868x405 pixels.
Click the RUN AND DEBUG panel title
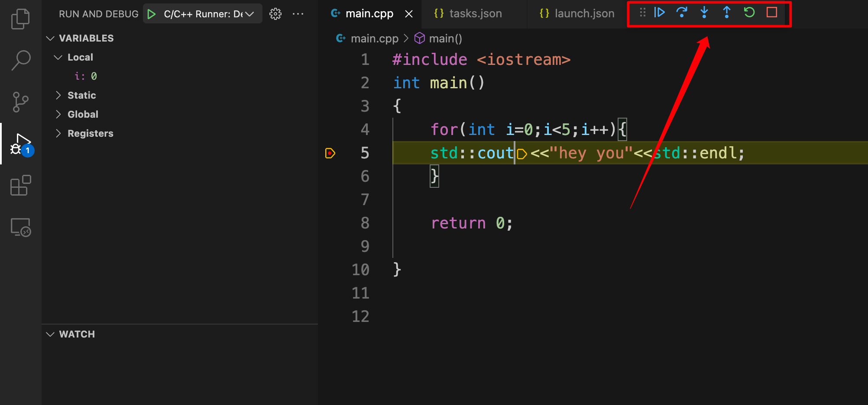pos(99,14)
